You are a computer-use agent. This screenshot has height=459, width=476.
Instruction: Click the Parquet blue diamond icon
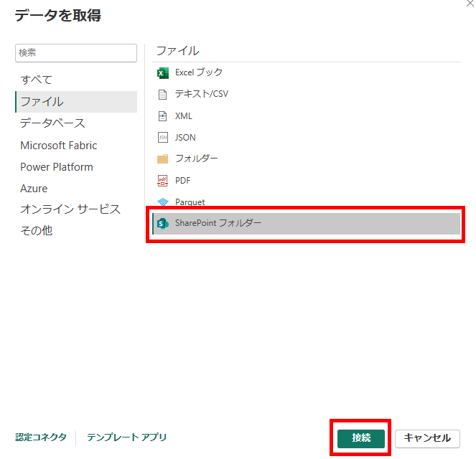click(163, 202)
